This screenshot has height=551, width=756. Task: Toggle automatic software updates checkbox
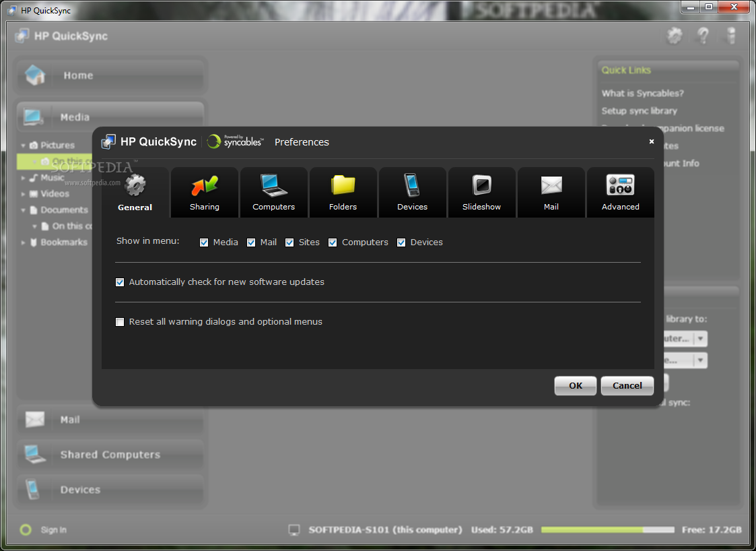[x=120, y=282]
